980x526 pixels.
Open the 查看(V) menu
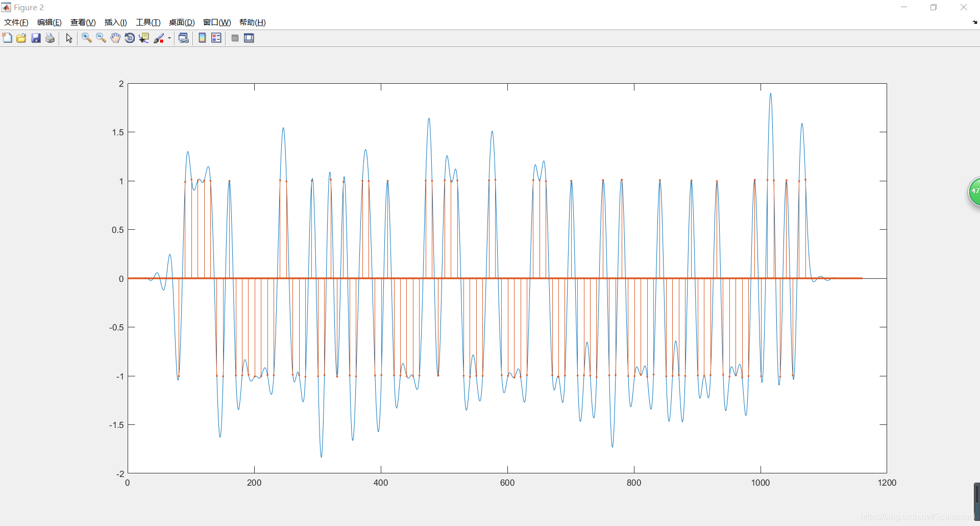coord(83,22)
